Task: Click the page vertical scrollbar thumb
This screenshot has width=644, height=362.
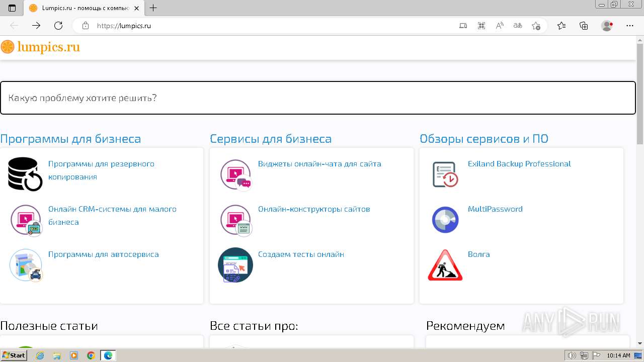Action: (x=640, y=94)
